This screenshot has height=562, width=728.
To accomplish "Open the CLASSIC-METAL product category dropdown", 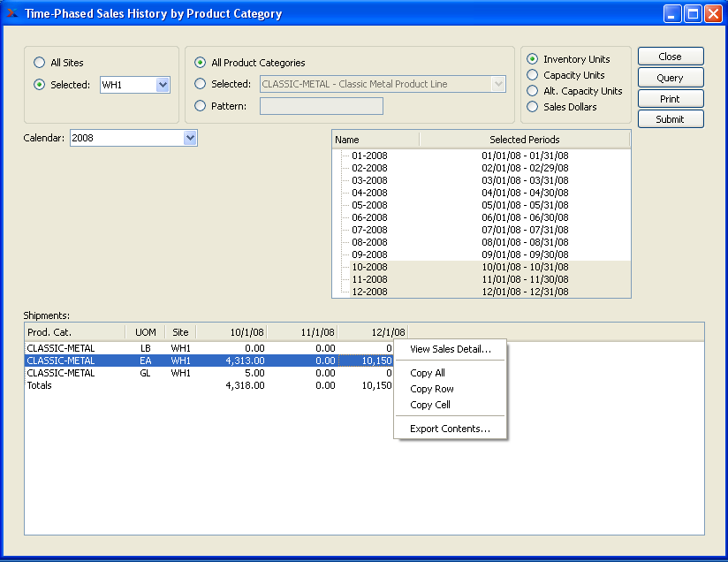I will point(498,84).
